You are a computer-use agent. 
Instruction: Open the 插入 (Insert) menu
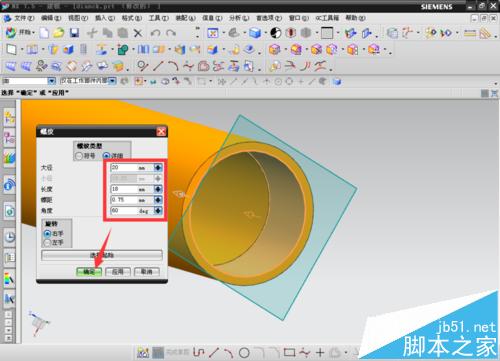pos(105,18)
